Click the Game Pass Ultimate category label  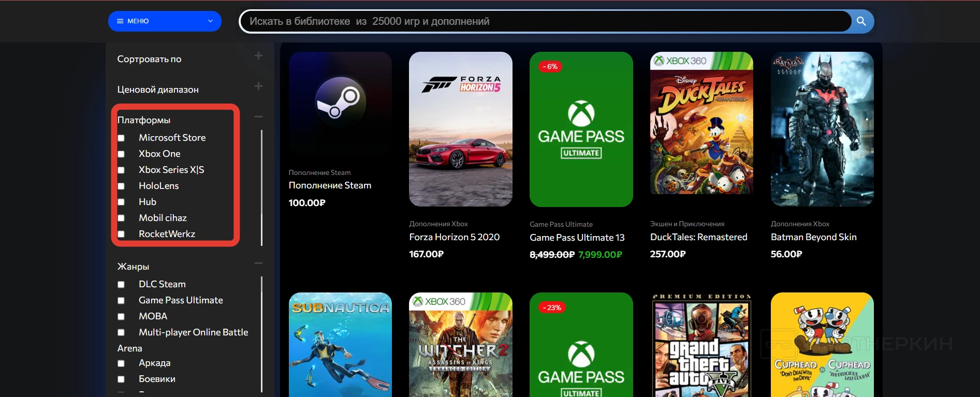(561, 224)
